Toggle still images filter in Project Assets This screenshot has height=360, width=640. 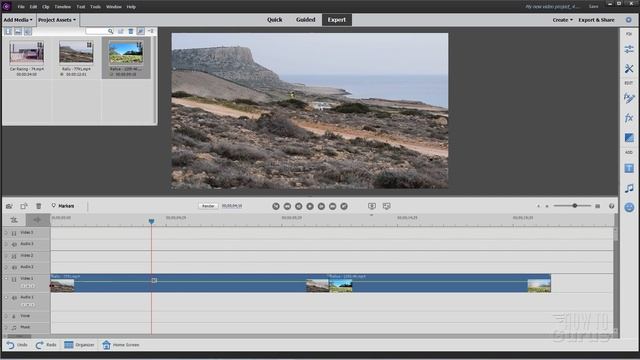[18, 31]
